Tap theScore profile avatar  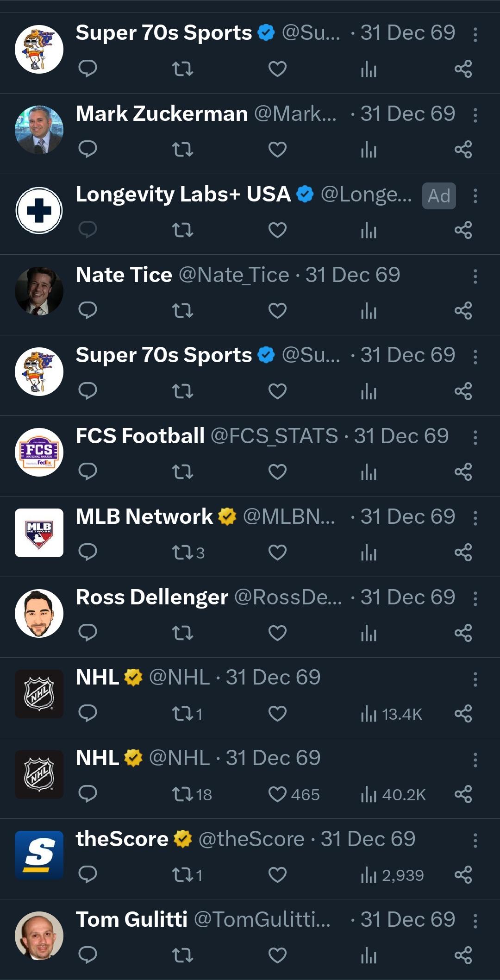[39, 855]
